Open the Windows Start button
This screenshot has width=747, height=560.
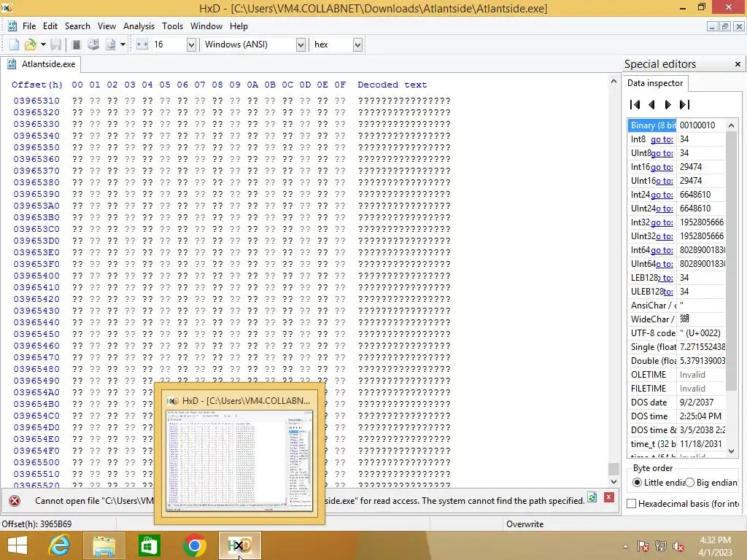18,545
